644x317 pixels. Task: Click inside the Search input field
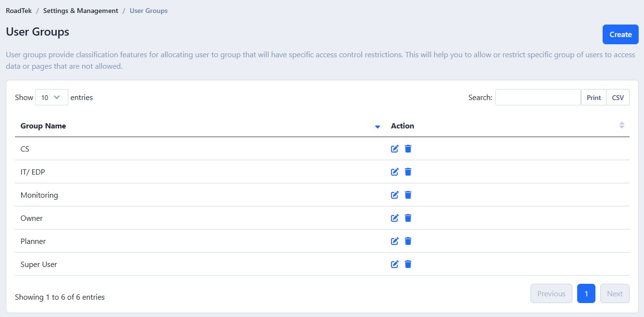pyautogui.click(x=537, y=97)
